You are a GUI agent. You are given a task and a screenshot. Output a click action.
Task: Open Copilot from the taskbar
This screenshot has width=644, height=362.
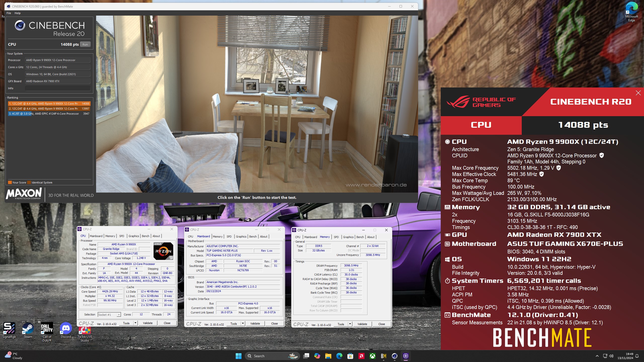tap(317, 356)
